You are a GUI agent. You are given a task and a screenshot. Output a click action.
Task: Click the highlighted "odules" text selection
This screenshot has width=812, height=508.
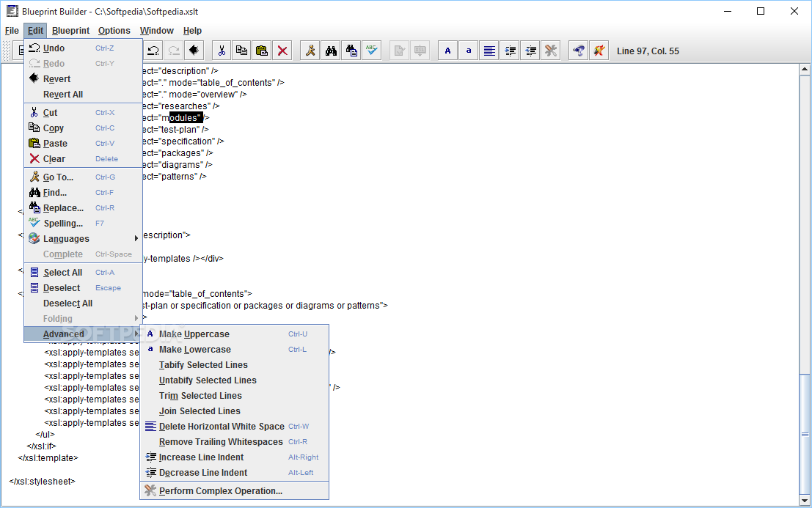pos(186,118)
